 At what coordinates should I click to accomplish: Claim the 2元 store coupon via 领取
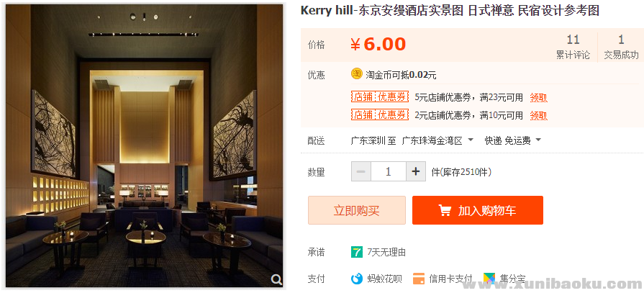(x=538, y=115)
